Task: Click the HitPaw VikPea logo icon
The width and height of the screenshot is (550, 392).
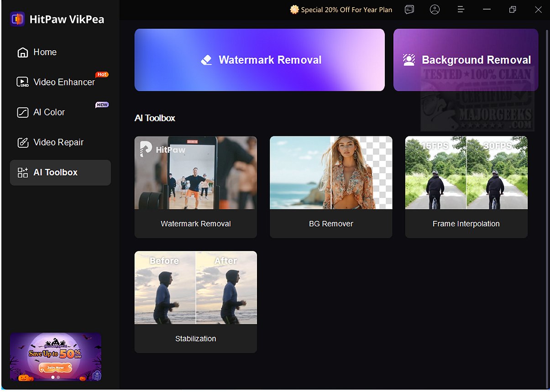Action: pos(17,19)
